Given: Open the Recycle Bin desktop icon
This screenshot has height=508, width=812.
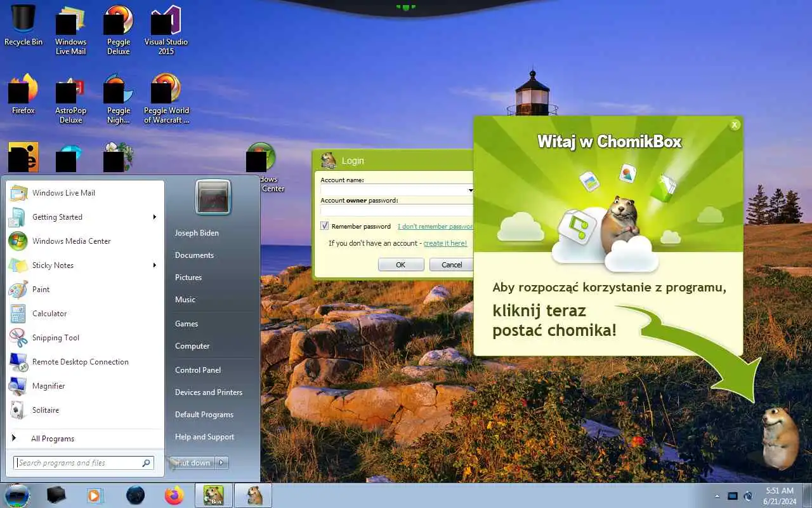Looking at the screenshot, I should click(x=23, y=27).
